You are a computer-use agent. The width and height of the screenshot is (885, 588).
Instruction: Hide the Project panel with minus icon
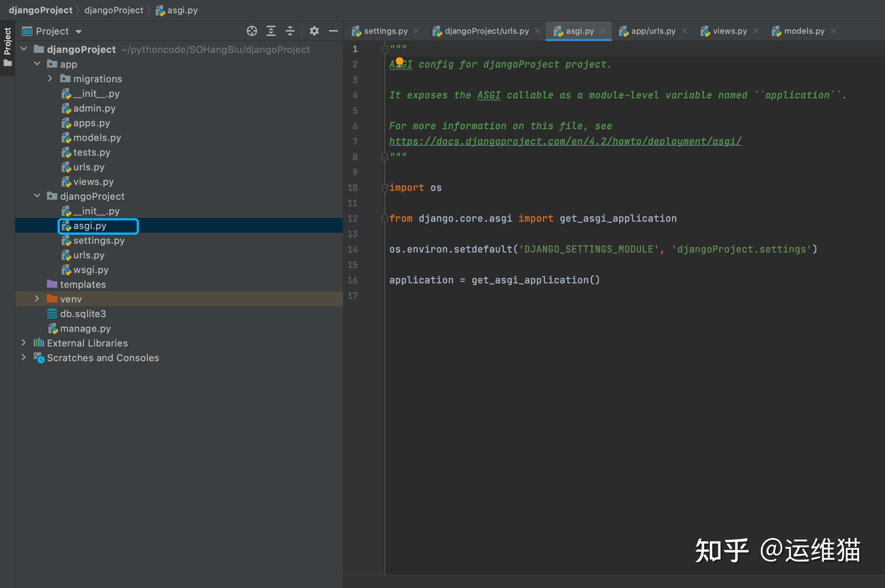pos(333,31)
